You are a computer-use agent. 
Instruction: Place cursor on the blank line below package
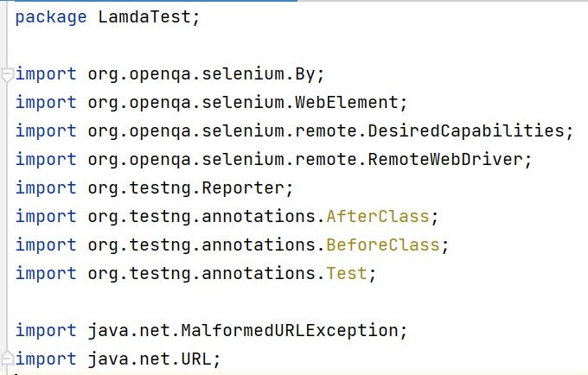click(x=173, y=46)
